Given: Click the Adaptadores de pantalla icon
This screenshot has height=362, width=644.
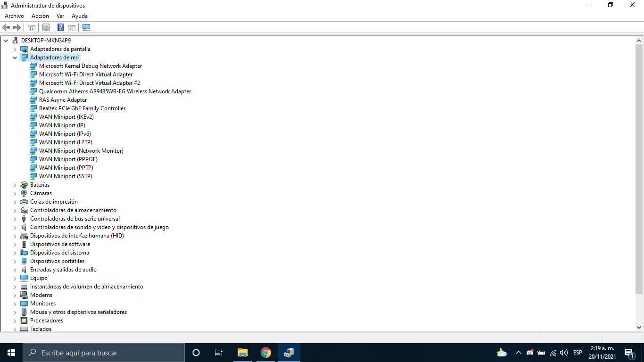Looking at the screenshot, I should click(24, 49).
